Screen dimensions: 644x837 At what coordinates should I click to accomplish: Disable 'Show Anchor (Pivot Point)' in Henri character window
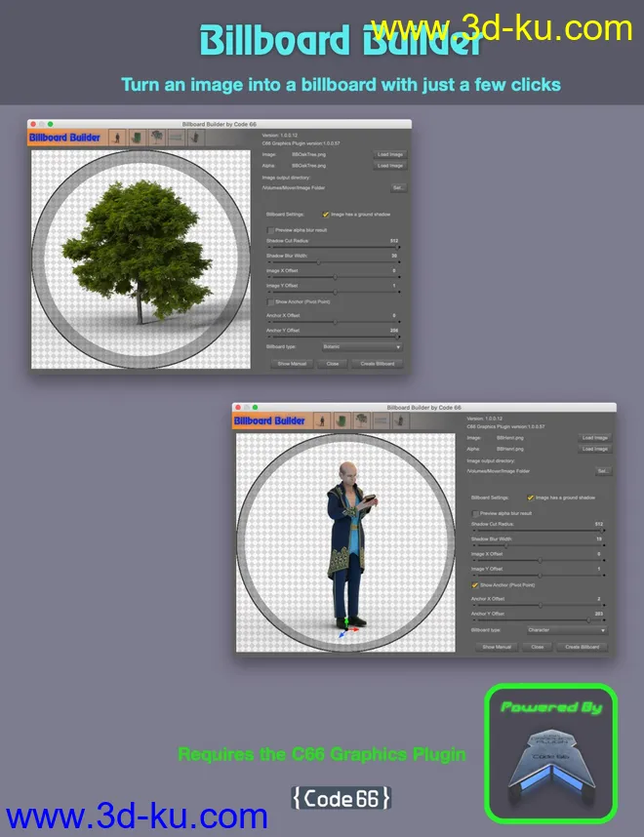pyautogui.click(x=475, y=585)
